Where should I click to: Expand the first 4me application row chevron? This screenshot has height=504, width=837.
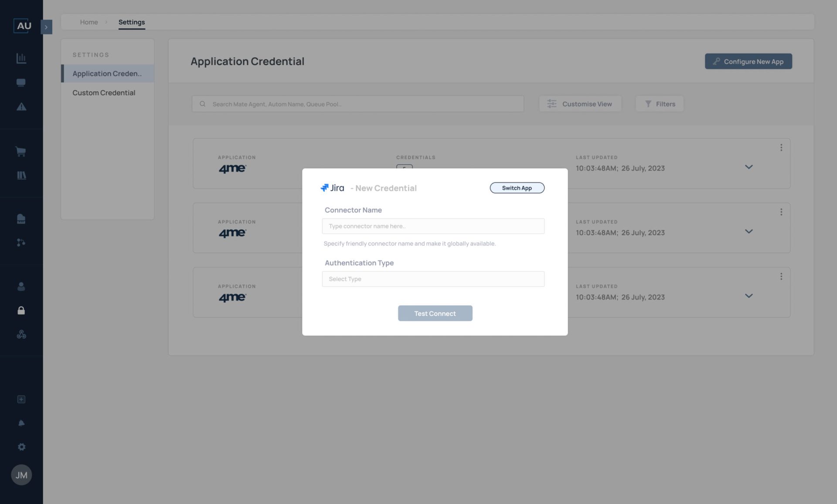tap(749, 167)
